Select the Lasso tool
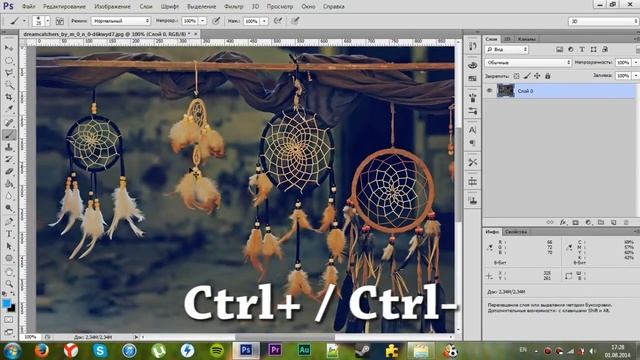 pos(9,73)
